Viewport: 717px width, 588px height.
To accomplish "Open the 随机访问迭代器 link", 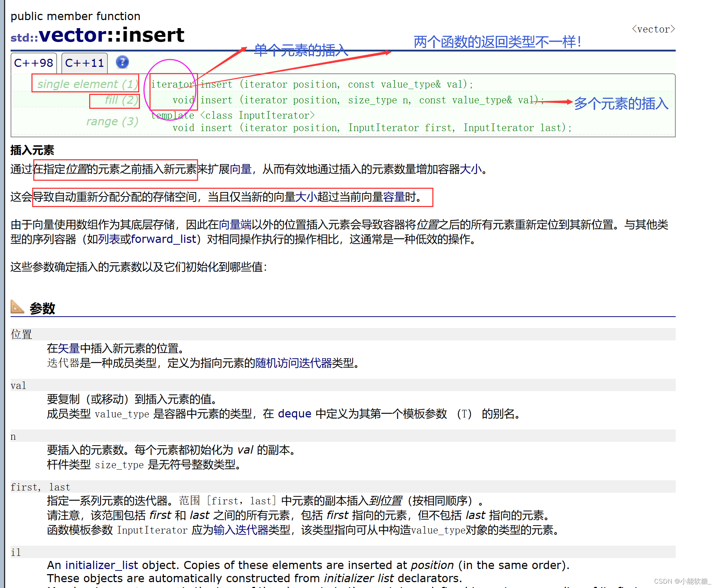I will [x=293, y=363].
